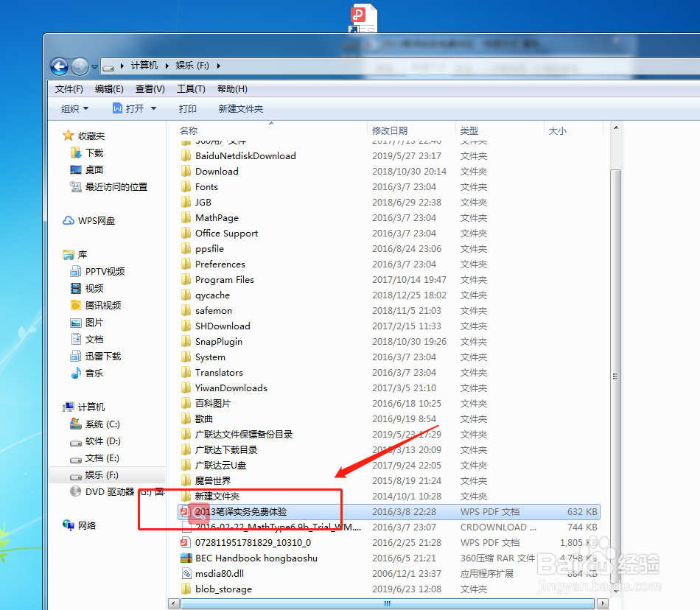700x610 pixels.
Task: Open the 组织 dropdown
Action: pyautogui.click(x=74, y=108)
